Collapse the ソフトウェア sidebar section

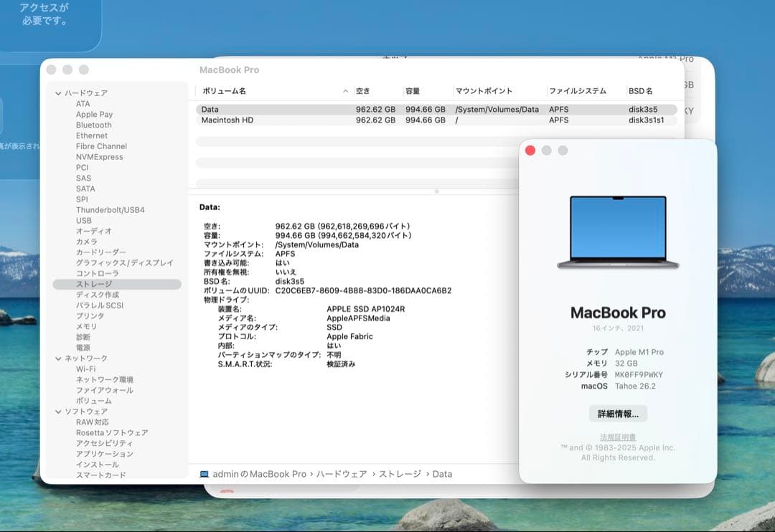(x=58, y=411)
